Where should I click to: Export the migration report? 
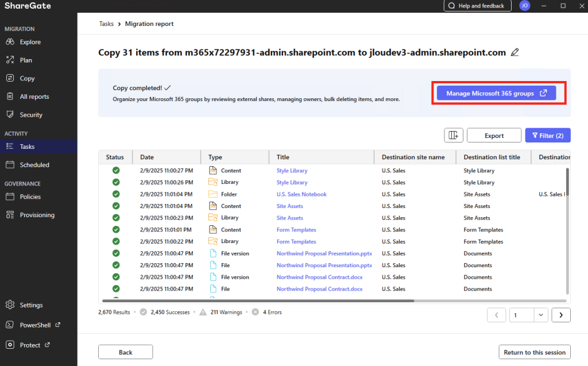click(x=494, y=135)
